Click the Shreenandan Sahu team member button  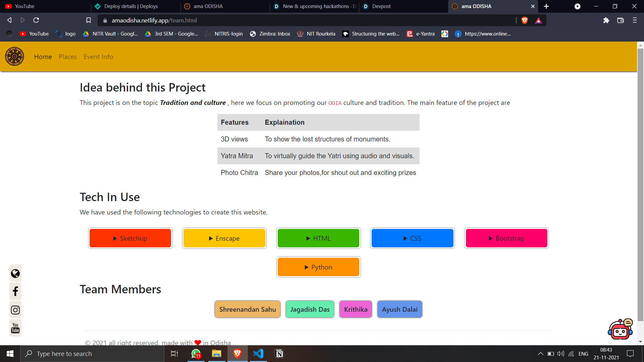(248, 309)
